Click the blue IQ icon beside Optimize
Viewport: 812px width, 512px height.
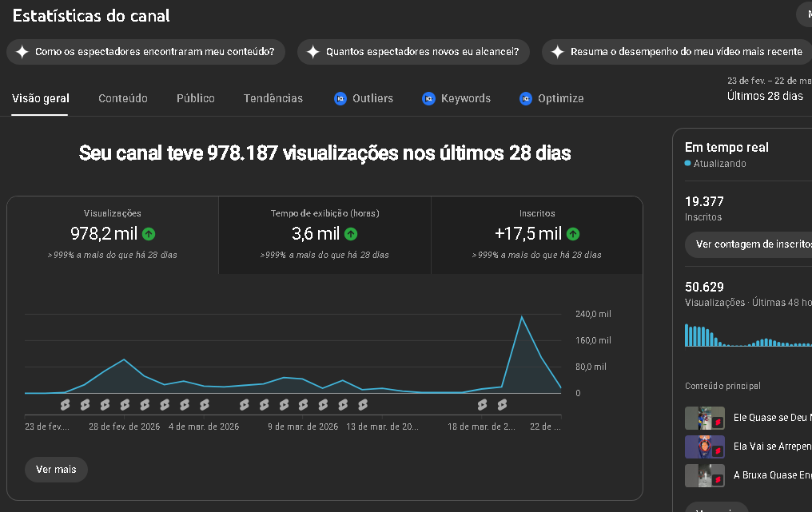click(x=526, y=98)
